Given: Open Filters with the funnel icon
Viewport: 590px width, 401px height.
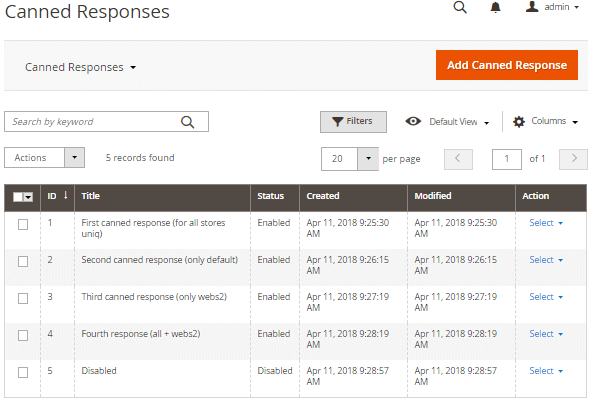Looking at the screenshot, I should pyautogui.click(x=353, y=122).
